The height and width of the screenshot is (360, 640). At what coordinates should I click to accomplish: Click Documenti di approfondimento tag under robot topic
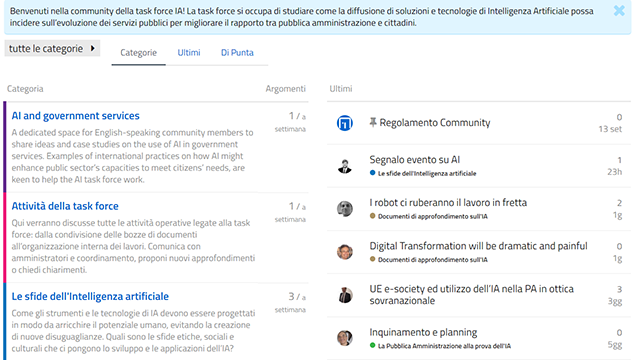point(429,216)
